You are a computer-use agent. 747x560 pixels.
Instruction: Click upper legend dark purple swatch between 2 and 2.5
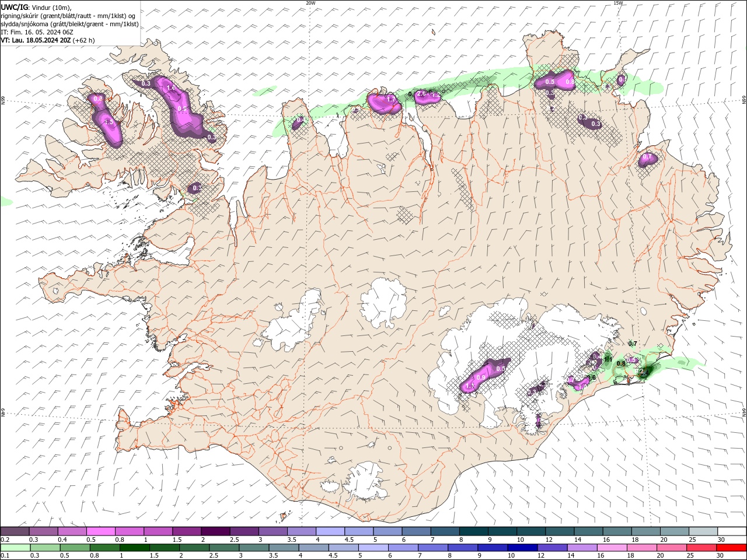215,531
